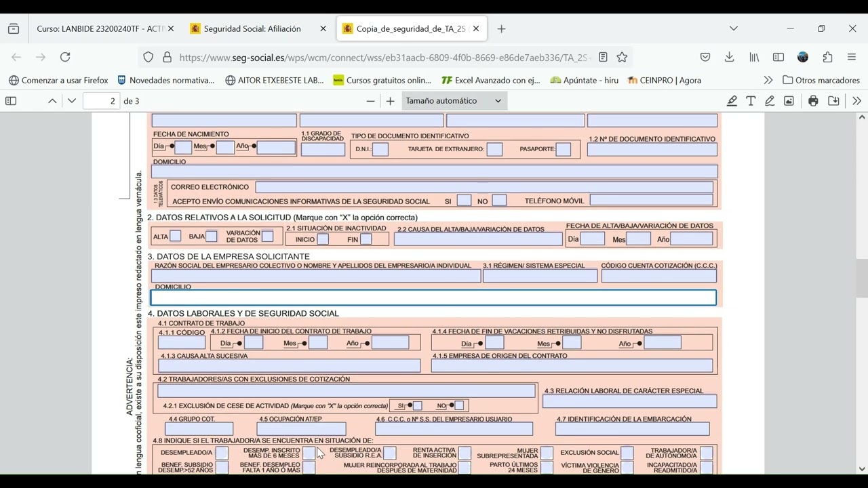Toggle reader view icon in address bar

point(603,57)
